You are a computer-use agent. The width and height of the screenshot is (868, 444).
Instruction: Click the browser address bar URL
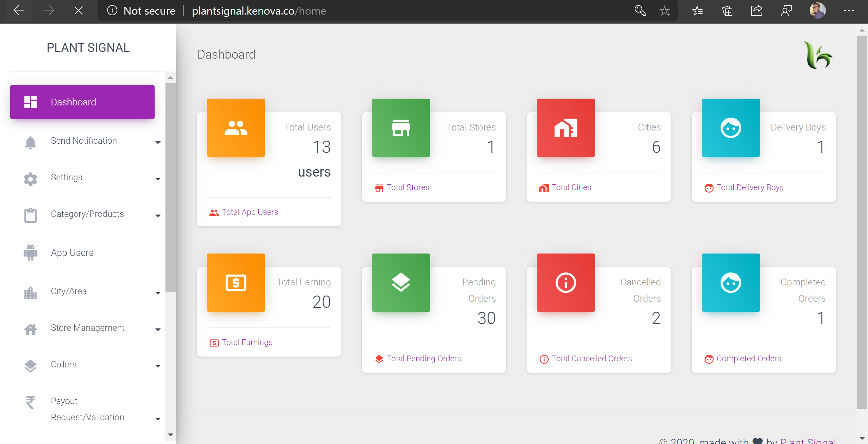coord(259,11)
